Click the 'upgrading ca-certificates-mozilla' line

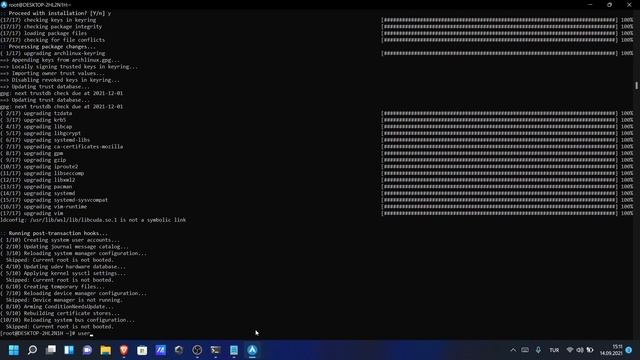click(61, 147)
